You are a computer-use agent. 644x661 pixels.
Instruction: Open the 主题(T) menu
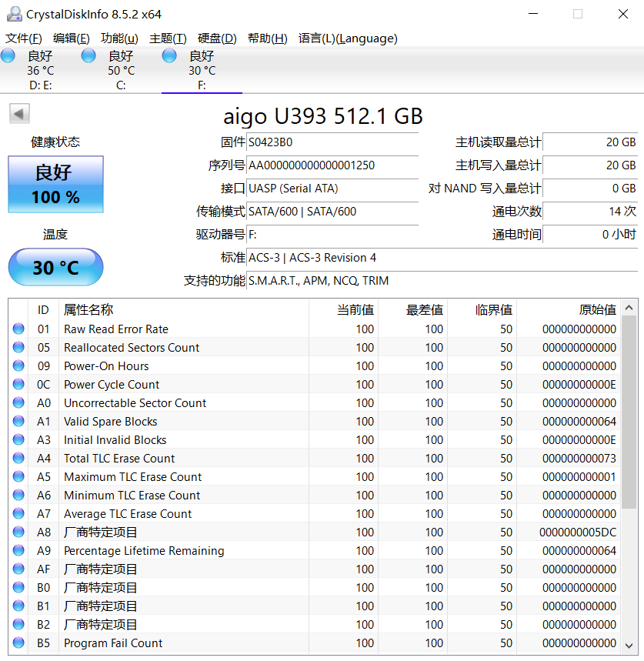click(x=168, y=38)
